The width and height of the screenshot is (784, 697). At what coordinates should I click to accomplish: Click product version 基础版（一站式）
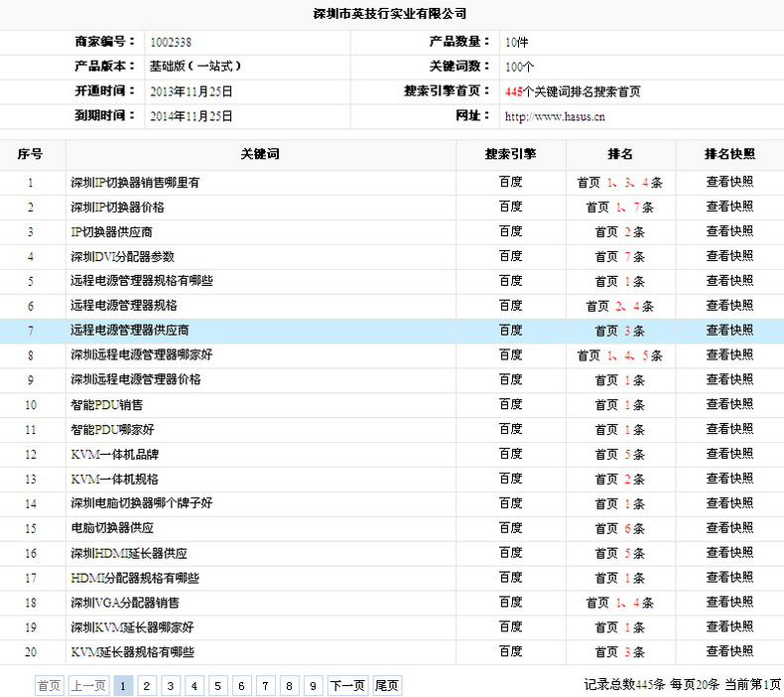(195, 67)
